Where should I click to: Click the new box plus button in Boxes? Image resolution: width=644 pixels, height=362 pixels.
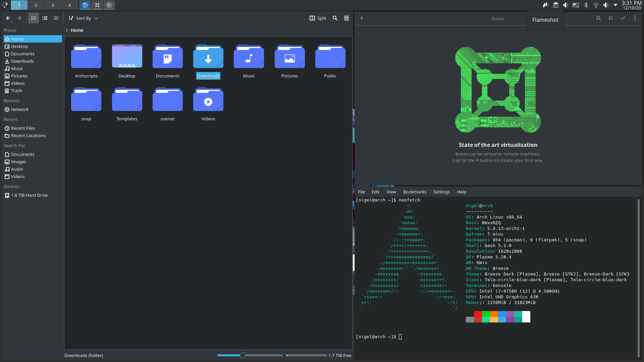tap(362, 18)
